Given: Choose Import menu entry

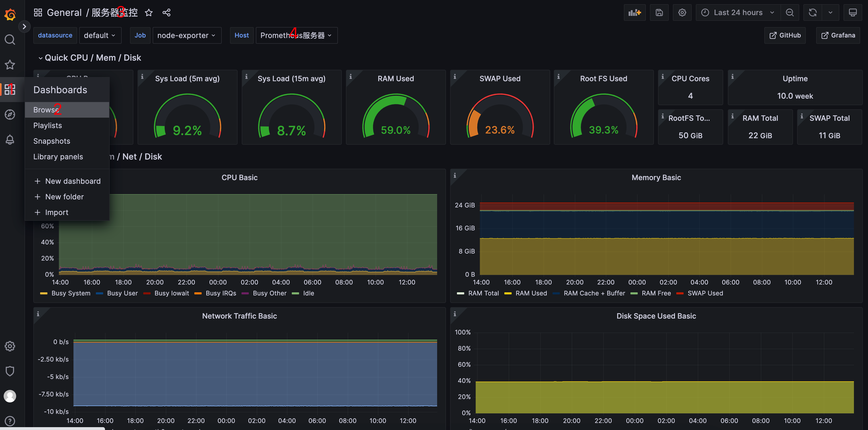Looking at the screenshot, I should 67,212.
